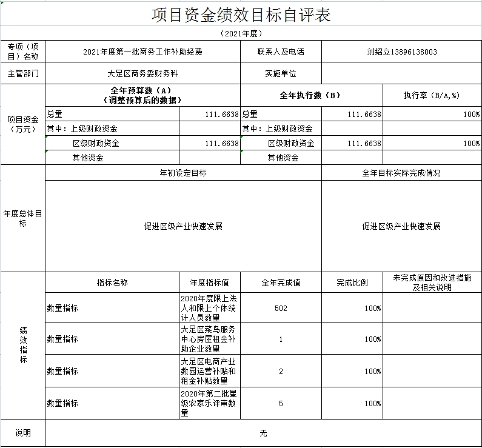The width and height of the screenshot is (482, 448).
Task: Click '数量指标' cell in the 菜鸟服务中心 row
Action: pyautogui.click(x=112, y=339)
